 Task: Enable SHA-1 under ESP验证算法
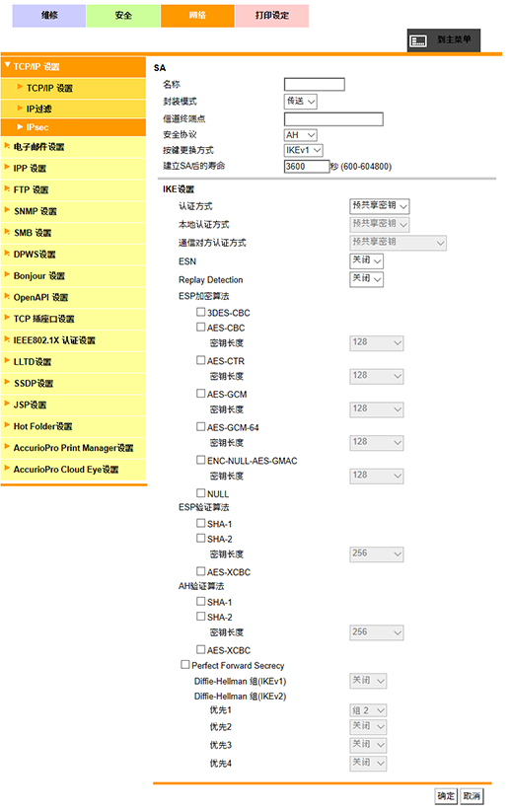tap(201, 523)
